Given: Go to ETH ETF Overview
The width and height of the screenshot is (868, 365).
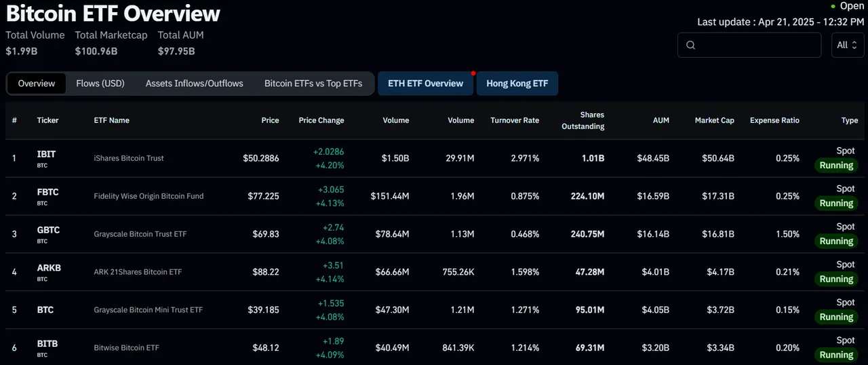Looking at the screenshot, I should (x=425, y=83).
